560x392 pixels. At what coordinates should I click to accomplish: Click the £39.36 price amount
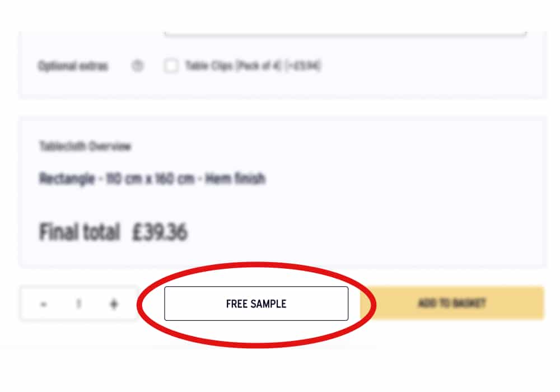(x=160, y=232)
